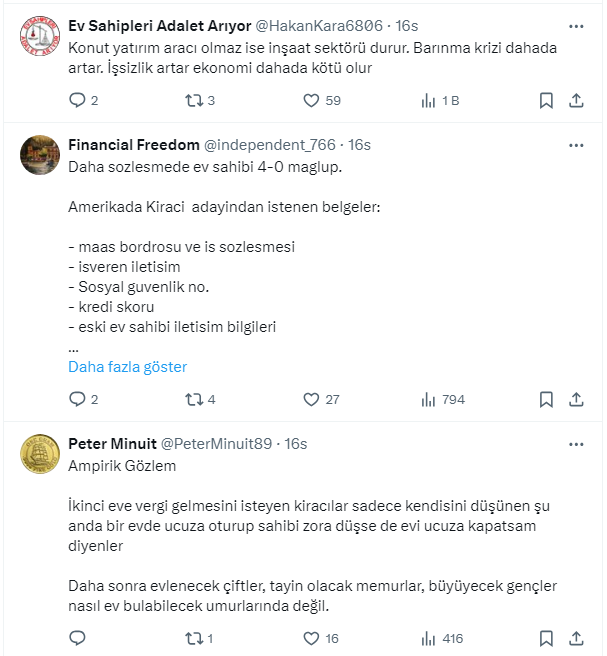Click Peter Minuit's coin avatar

(38, 457)
